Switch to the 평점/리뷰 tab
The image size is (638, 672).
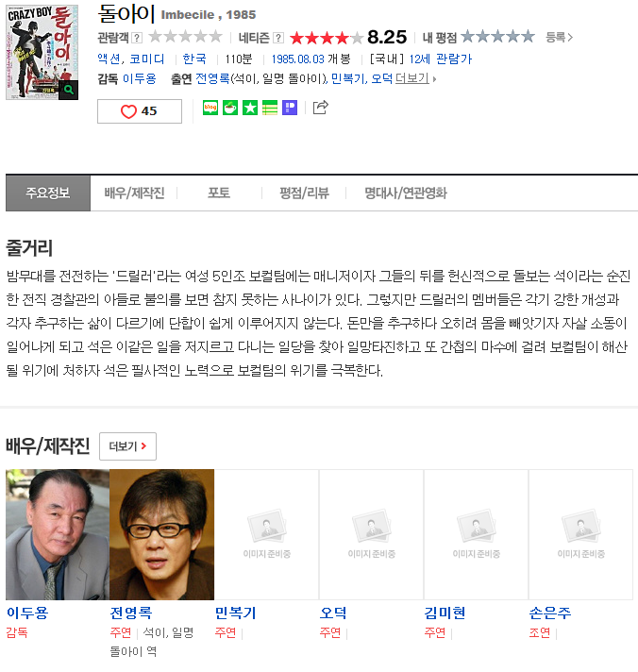click(x=304, y=193)
